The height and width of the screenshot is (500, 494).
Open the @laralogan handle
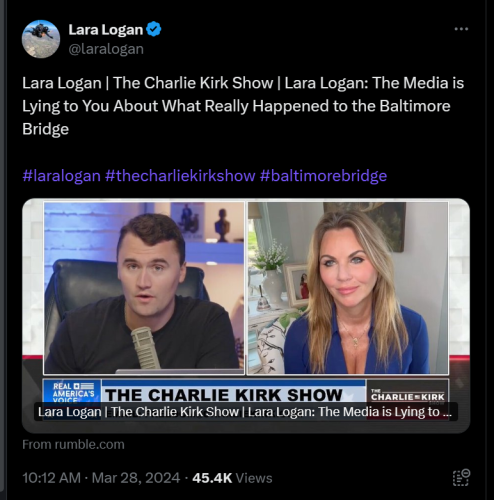[106, 49]
